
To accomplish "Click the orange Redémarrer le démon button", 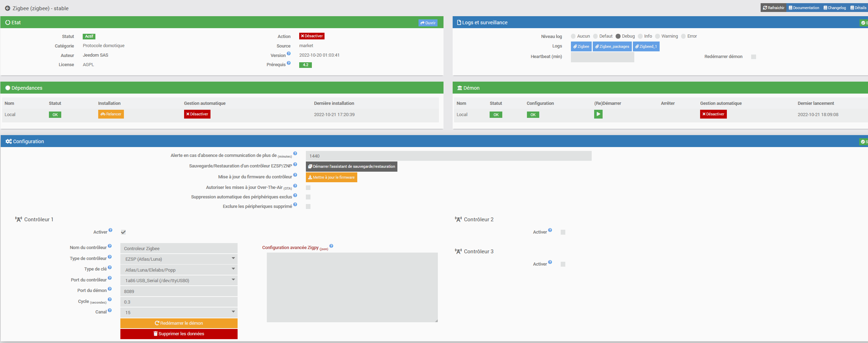I will [x=179, y=323].
